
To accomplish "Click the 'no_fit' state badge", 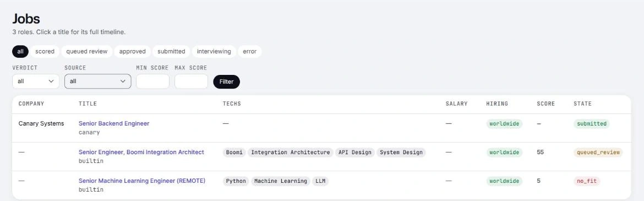I will pos(587,181).
